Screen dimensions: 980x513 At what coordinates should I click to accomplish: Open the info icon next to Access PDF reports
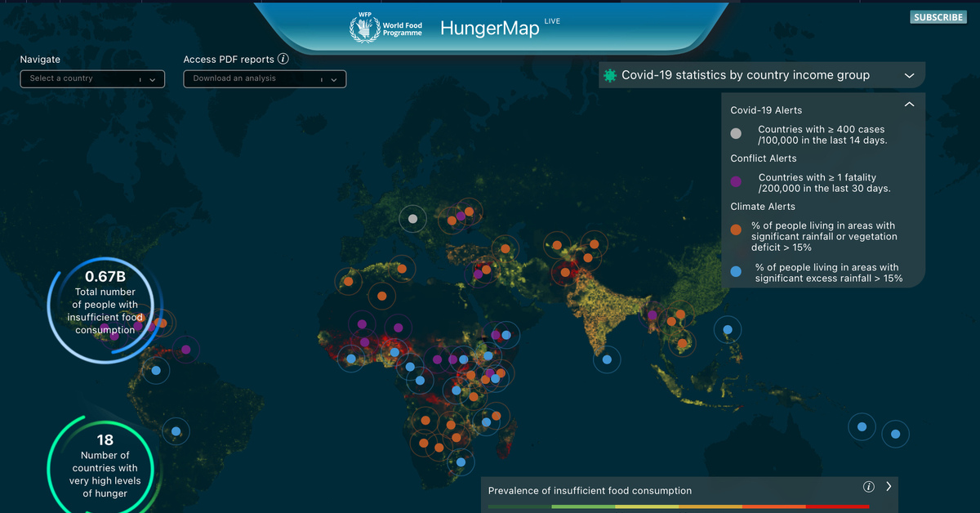tap(283, 58)
